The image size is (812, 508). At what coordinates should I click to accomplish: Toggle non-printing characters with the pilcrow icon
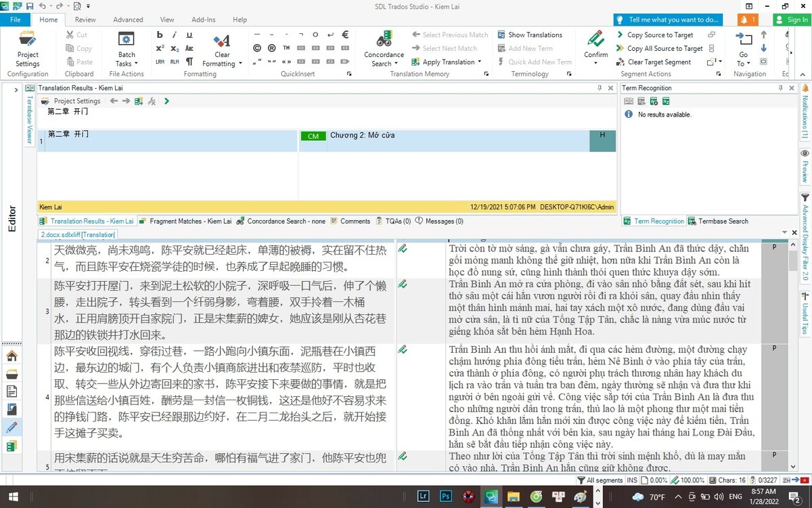[x=189, y=62]
